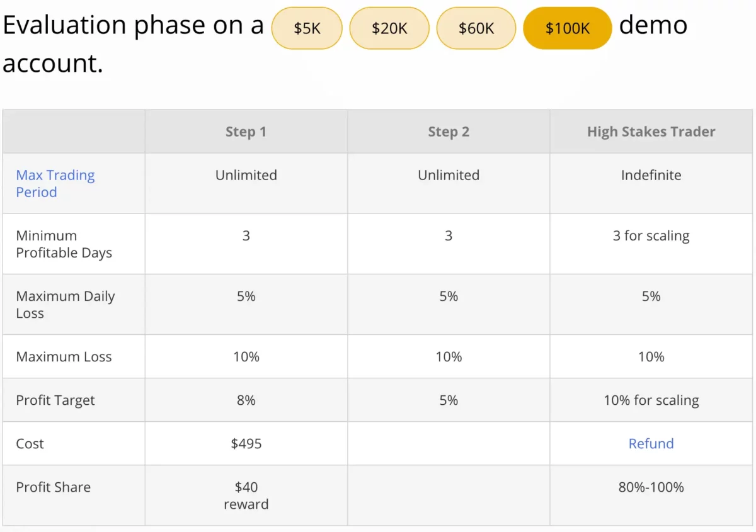
Task: Select the Maximum Daily Loss row label
Action: [x=65, y=305]
